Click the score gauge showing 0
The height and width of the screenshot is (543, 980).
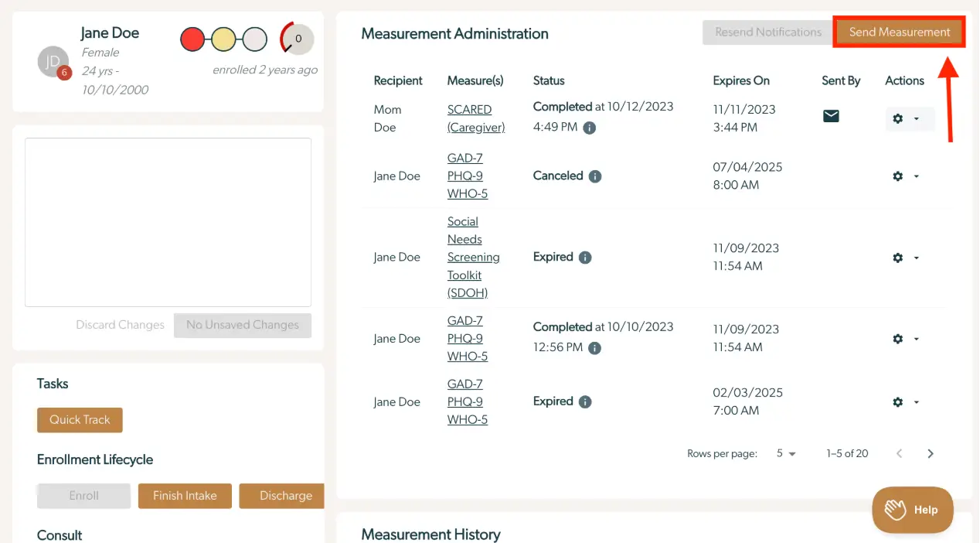click(x=297, y=38)
